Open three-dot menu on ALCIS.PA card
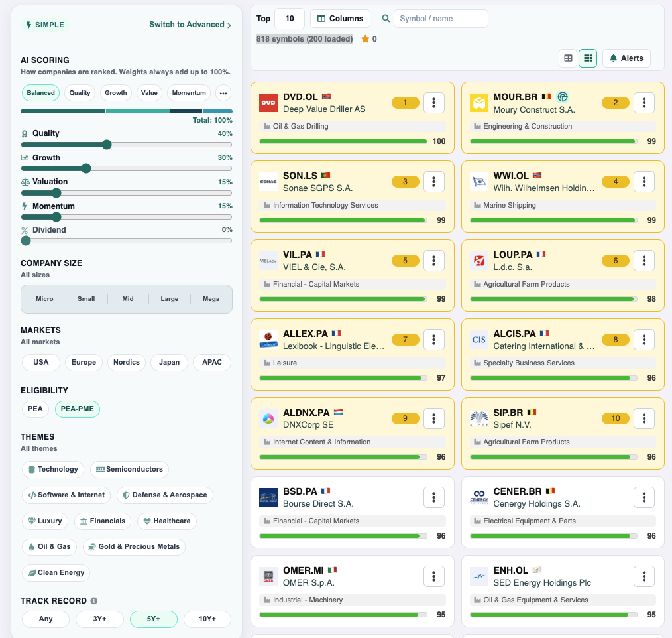The image size is (672, 638). [644, 340]
